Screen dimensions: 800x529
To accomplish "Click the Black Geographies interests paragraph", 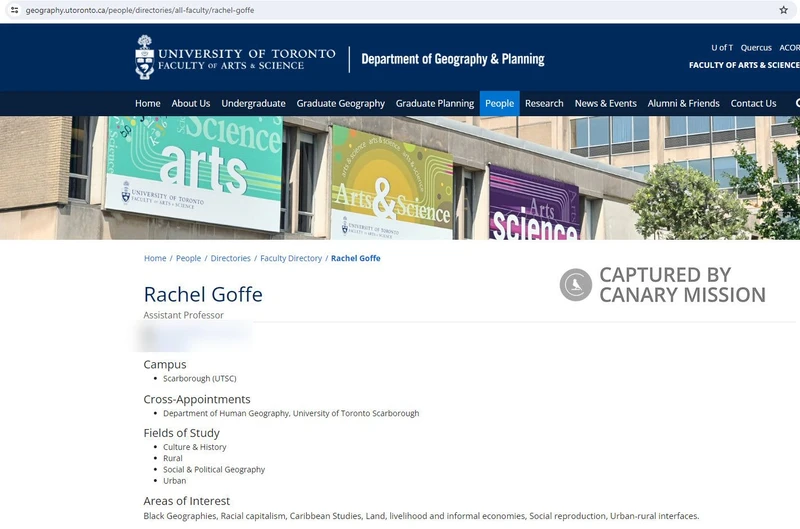I will (421, 516).
